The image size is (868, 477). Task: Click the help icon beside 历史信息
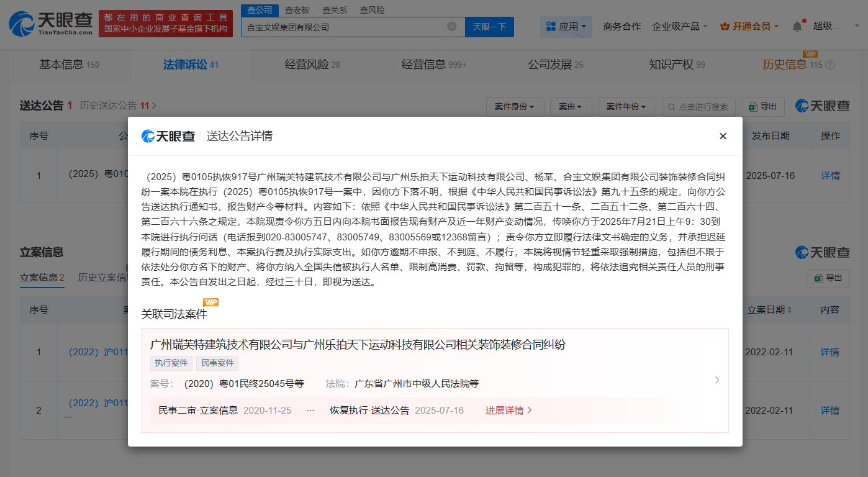tap(830, 65)
